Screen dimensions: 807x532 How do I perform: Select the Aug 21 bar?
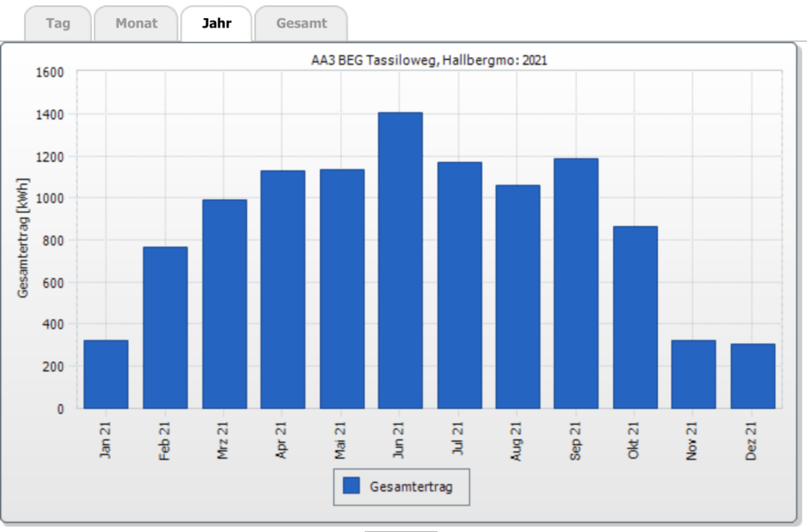[518, 296]
